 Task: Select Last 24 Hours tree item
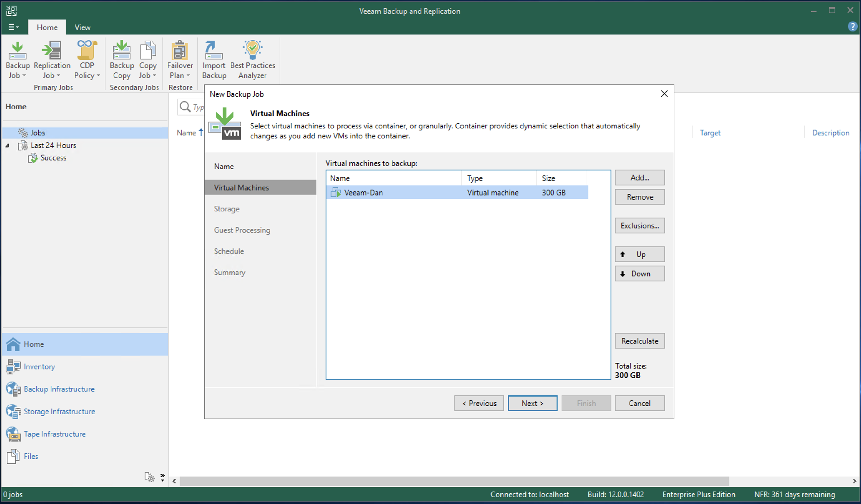coord(53,145)
